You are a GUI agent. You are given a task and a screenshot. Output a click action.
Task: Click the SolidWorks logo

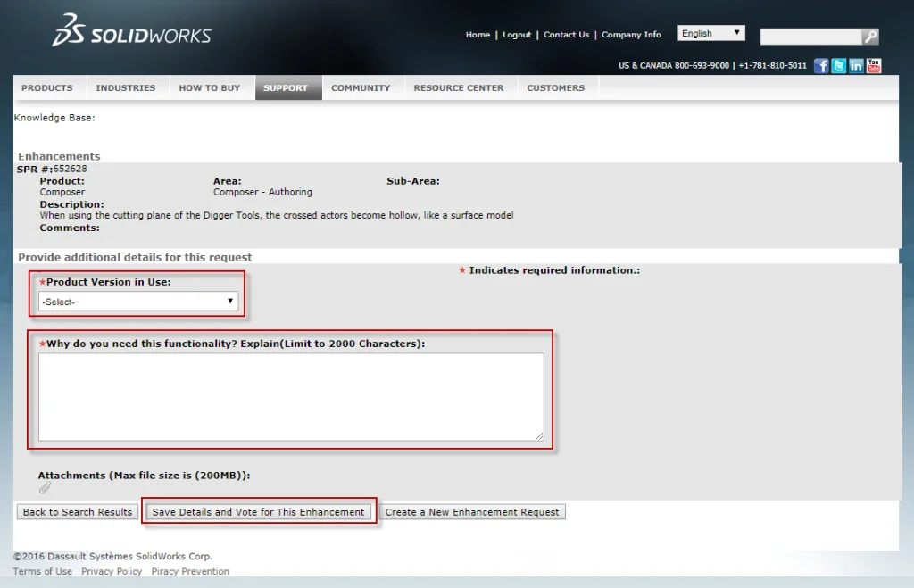coord(132,30)
